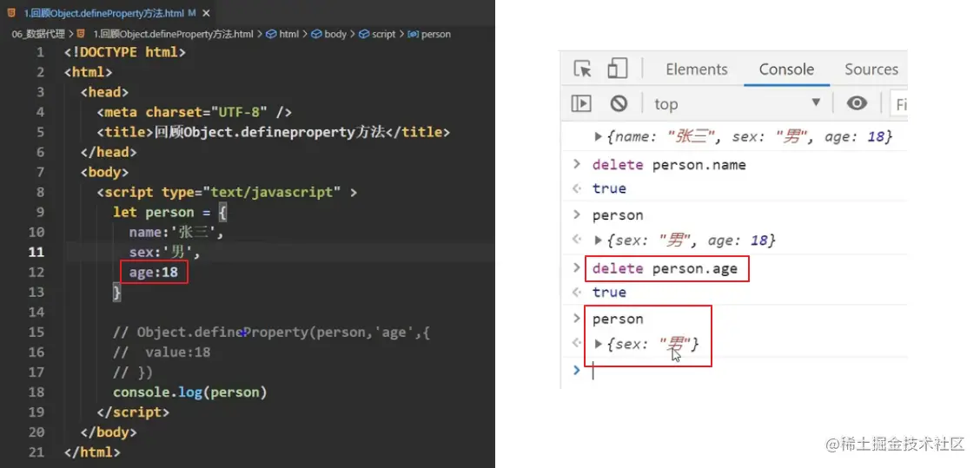Viewport: 980px width, 468px height.
Task: Click the age:18 code text
Action: (x=154, y=272)
